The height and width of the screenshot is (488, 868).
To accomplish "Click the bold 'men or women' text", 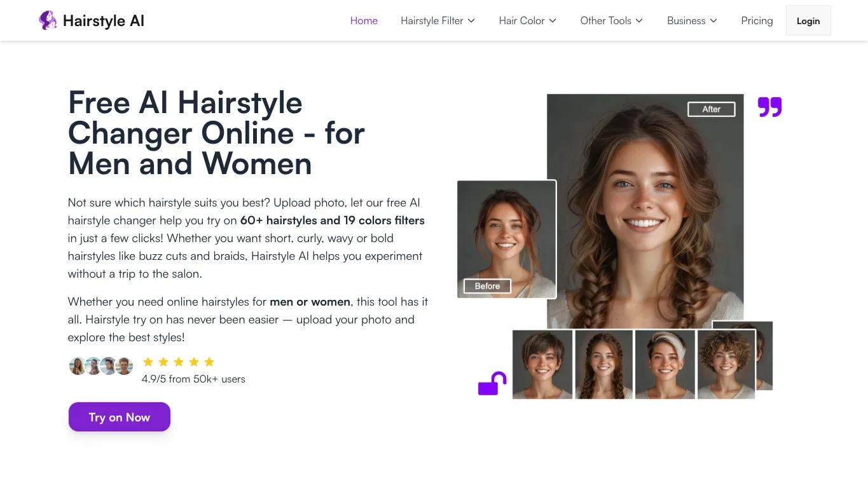I will click(x=310, y=302).
